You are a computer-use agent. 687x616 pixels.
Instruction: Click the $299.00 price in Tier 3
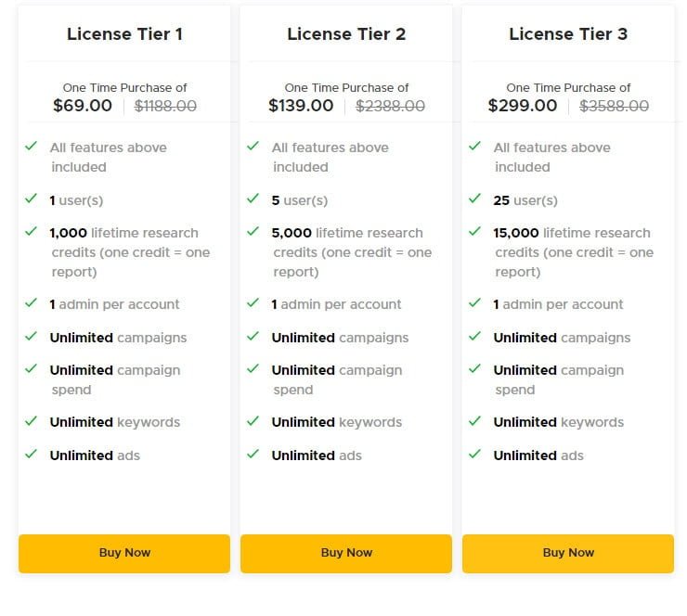pos(523,106)
